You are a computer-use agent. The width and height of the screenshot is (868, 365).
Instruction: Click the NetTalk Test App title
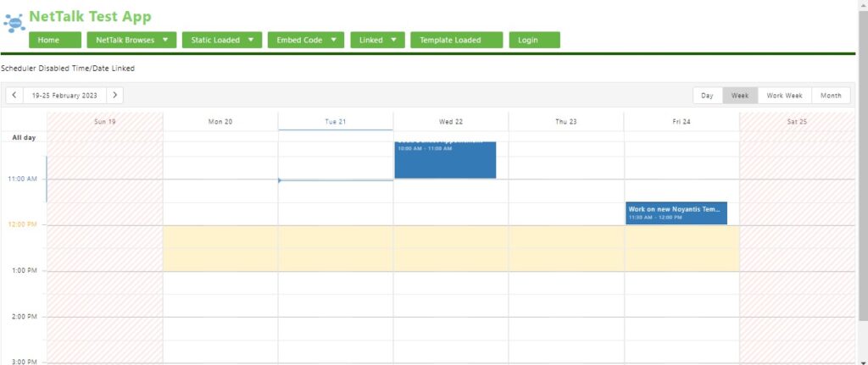click(90, 16)
